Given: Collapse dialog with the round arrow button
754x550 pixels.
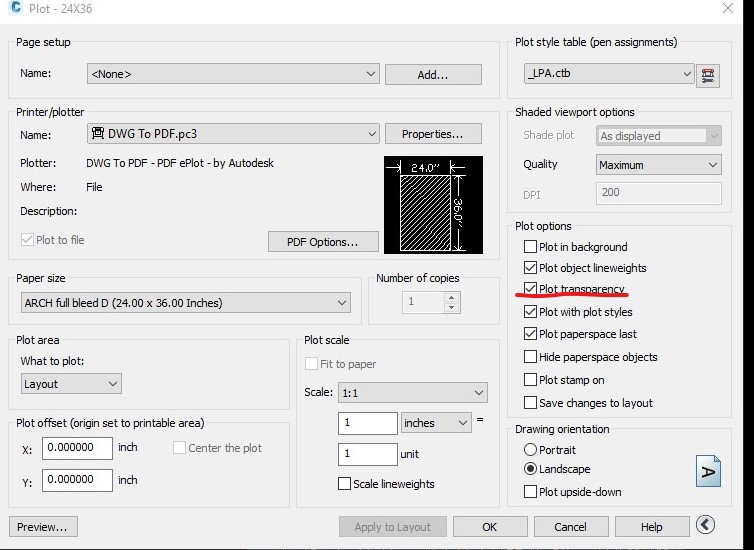Looking at the screenshot, I should 705,525.
